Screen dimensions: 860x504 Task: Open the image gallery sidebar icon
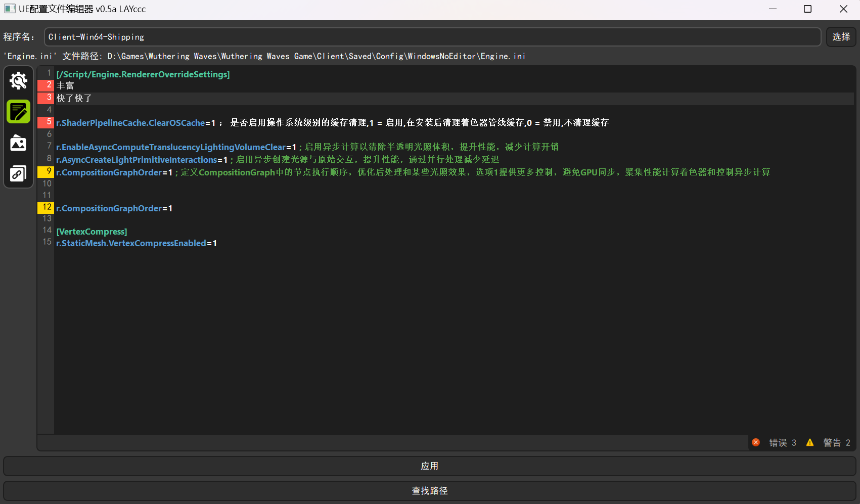19,143
